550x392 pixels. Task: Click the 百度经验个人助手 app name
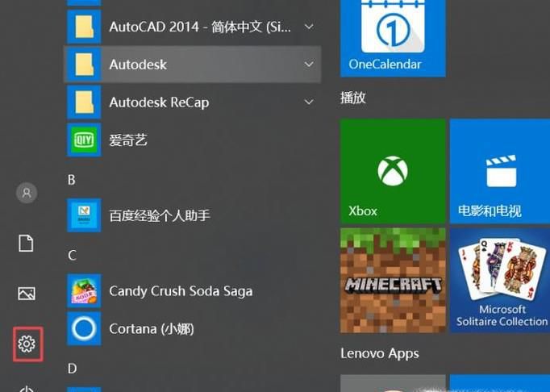coord(160,215)
